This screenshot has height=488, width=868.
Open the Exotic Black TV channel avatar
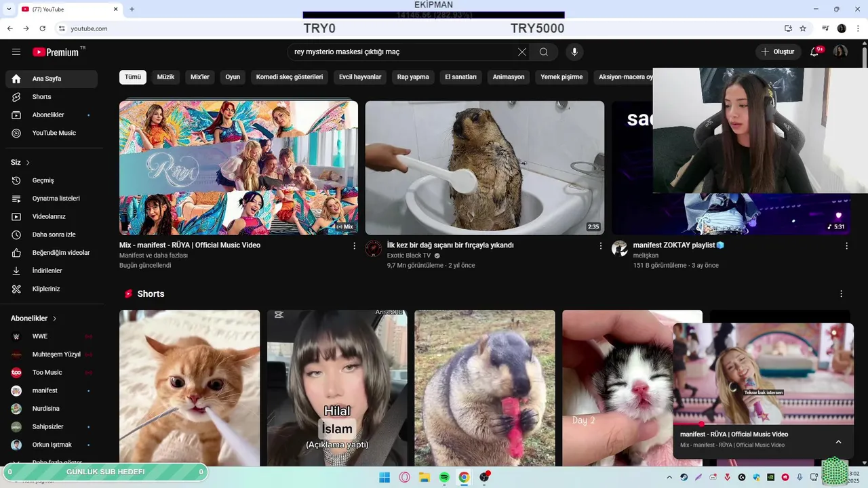[374, 249]
